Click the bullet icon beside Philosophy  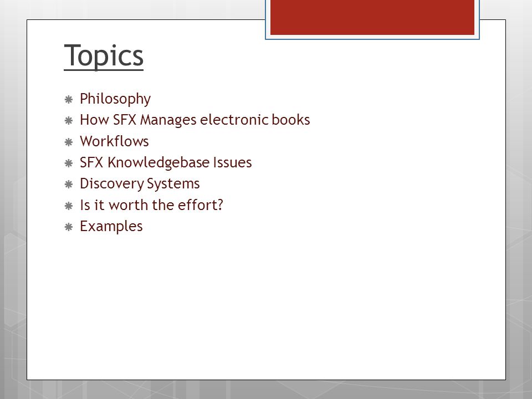pyautogui.click(x=69, y=99)
